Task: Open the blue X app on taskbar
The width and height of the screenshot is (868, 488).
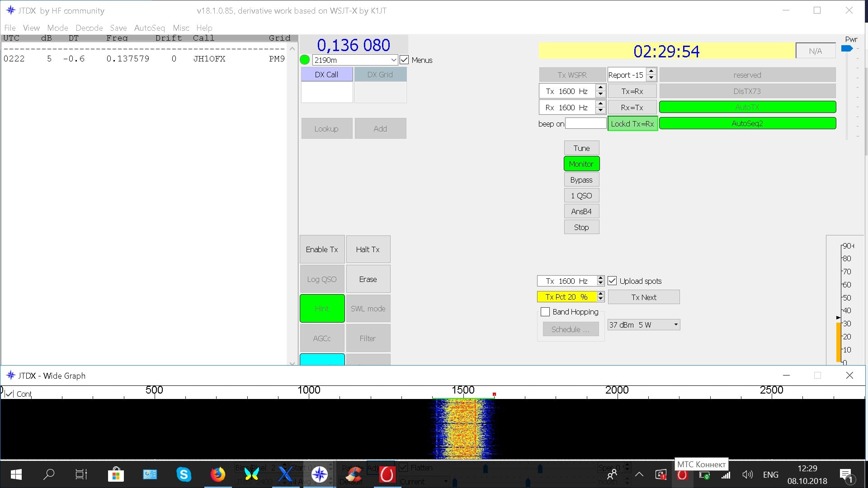Action: point(285,474)
